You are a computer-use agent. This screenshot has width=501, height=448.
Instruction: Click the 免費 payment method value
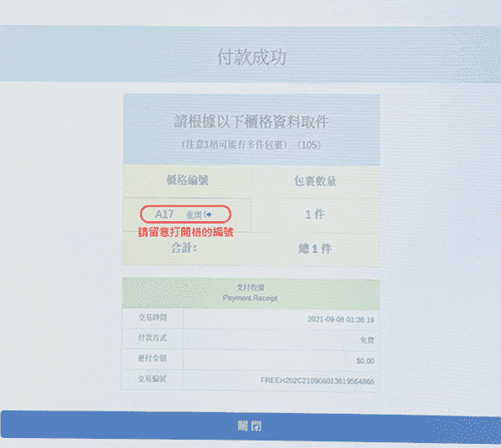tap(367, 340)
